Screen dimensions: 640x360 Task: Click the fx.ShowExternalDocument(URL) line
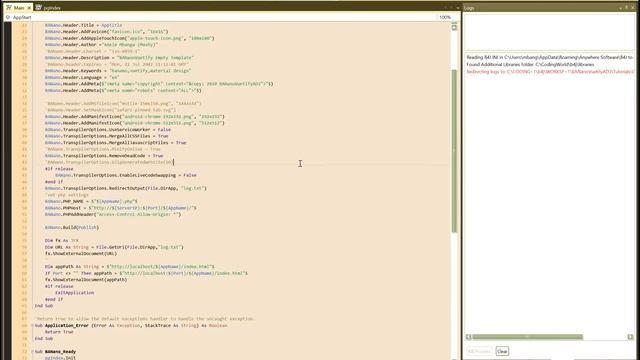click(x=81, y=253)
